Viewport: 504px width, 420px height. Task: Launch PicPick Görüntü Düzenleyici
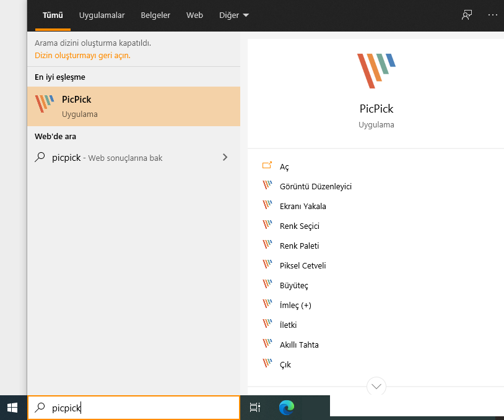315,186
